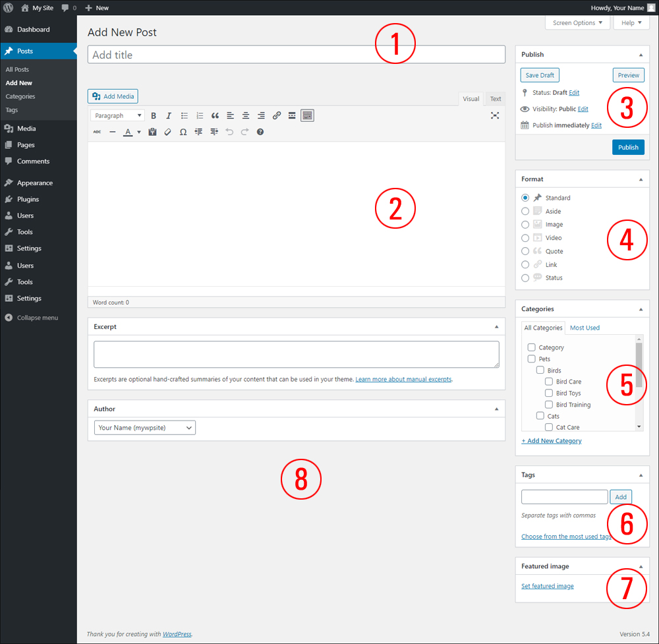Screen dimensions: 659x644
Task: Collapse the Publish panel
Action: 641,55
